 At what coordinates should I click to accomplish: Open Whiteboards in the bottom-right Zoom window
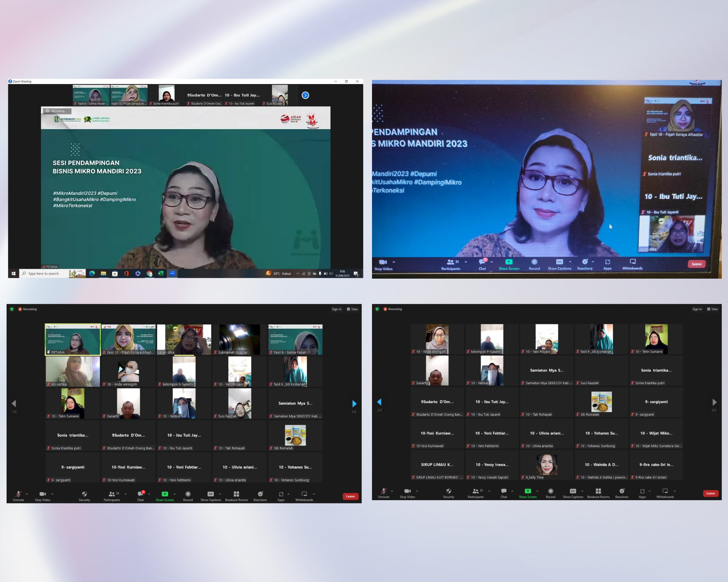(x=665, y=491)
